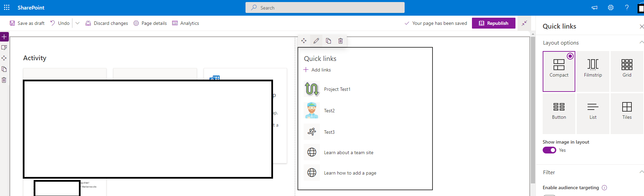Choose the Compact layout option
This screenshot has width=644, height=196.
[559, 71]
